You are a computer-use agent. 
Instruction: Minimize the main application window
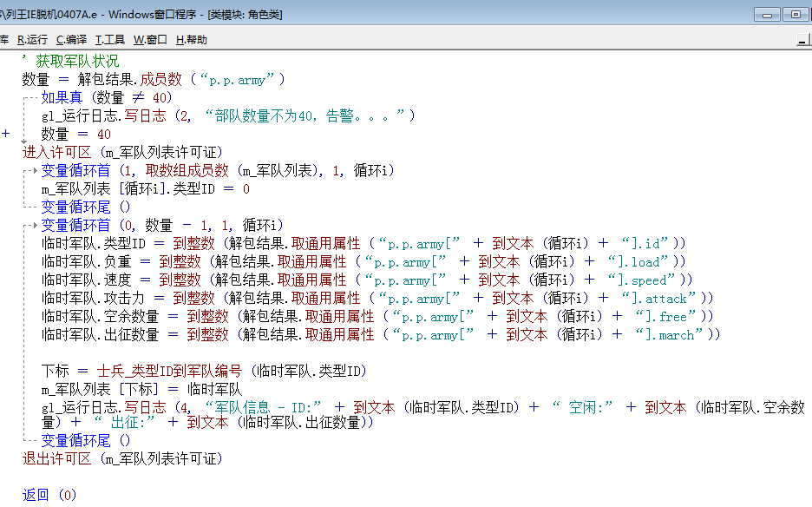click(766, 15)
